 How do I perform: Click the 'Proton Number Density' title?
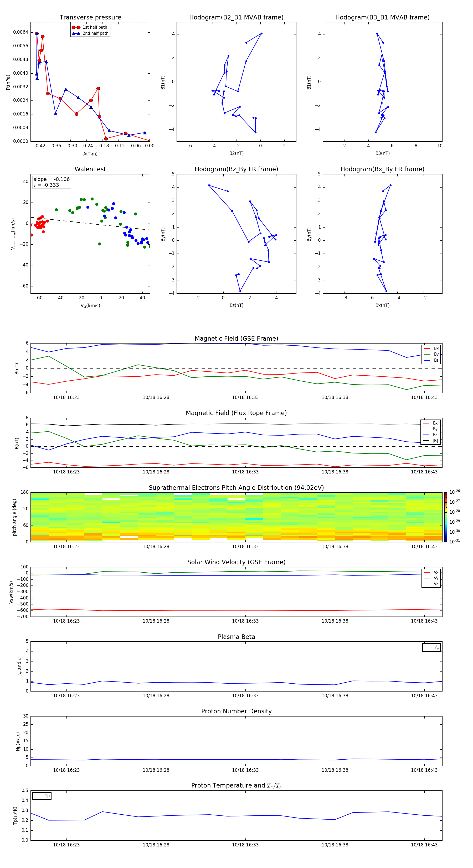tap(236, 711)
